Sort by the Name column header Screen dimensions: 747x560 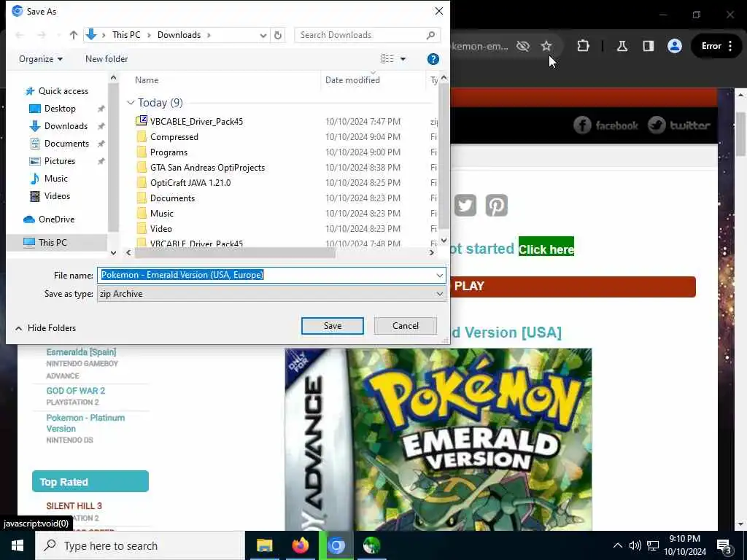coord(146,80)
